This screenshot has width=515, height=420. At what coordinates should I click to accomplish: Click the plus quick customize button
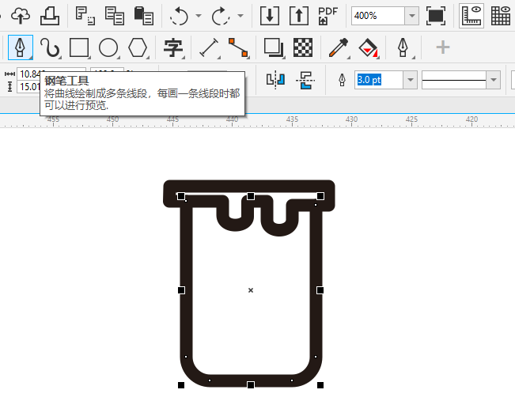(x=442, y=47)
